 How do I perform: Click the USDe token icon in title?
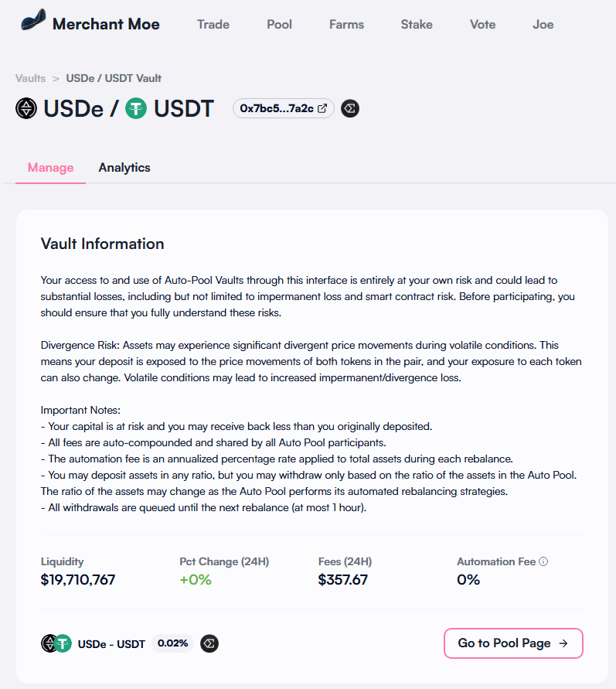tap(26, 108)
